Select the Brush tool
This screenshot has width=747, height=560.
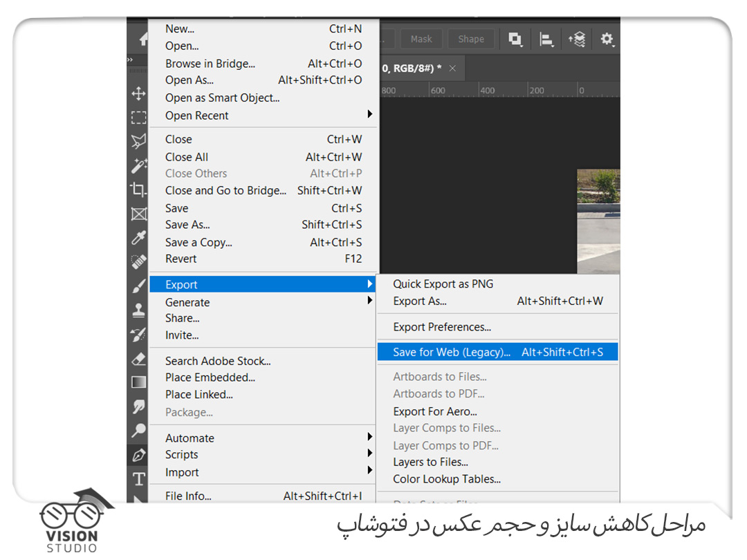[x=138, y=286]
